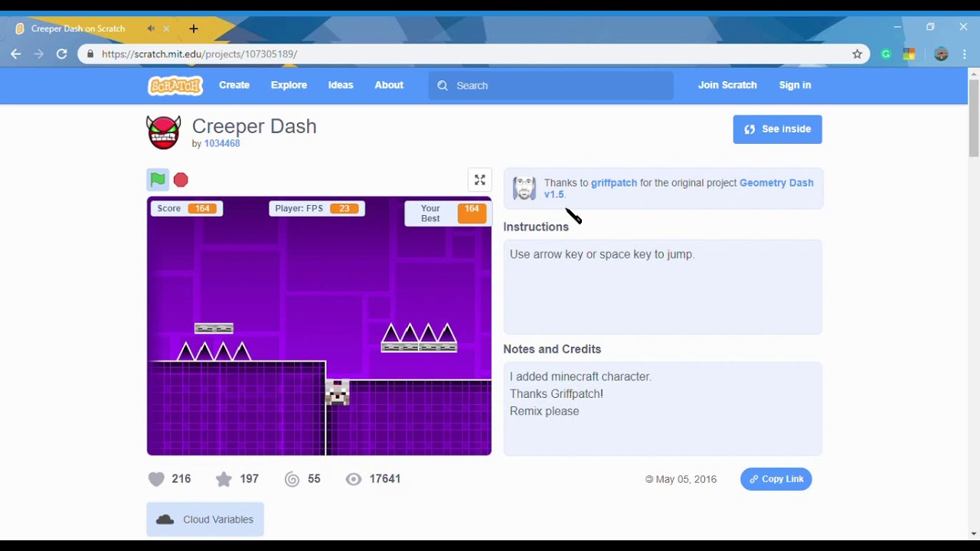Viewport: 980px width, 551px height.
Task: Open the Explore menu item
Action: coord(289,85)
